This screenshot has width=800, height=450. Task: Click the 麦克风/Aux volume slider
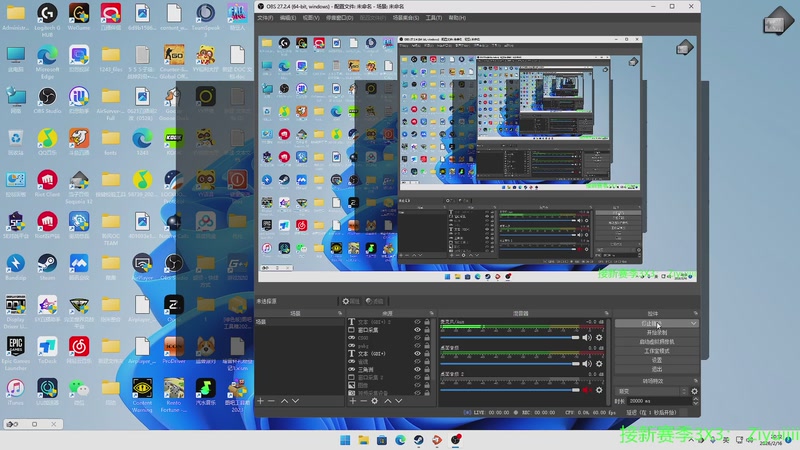point(510,338)
